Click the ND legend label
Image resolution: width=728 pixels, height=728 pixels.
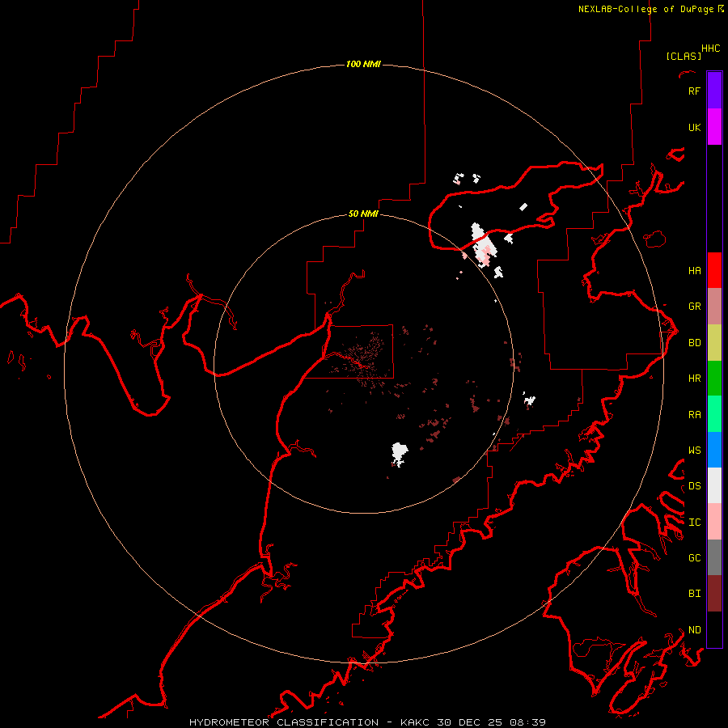[694, 630]
